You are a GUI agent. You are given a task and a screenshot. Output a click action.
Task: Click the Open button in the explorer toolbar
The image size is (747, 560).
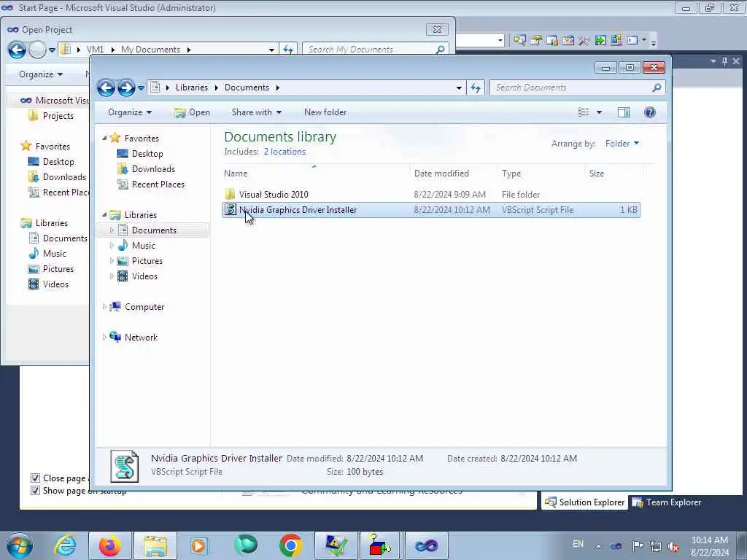[x=192, y=112]
